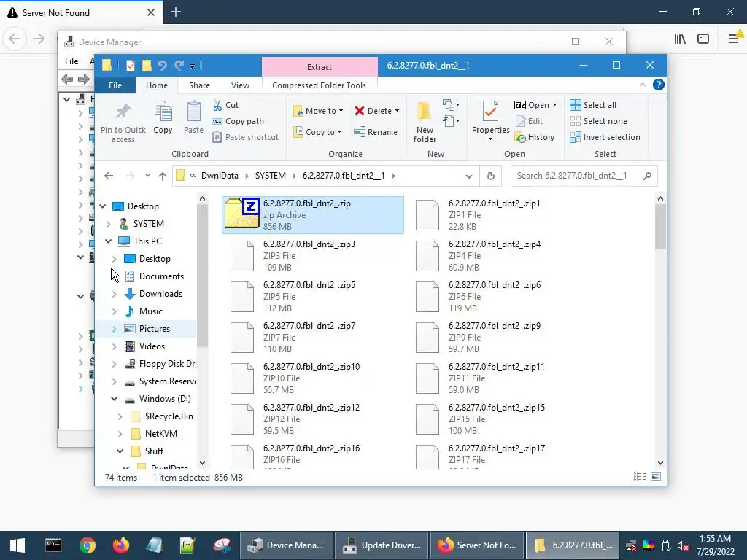Image resolution: width=747 pixels, height=560 pixels.
Task: Select file 6.2.8277.0.fbl_dnt2_.zip11
Action: pos(499,378)
